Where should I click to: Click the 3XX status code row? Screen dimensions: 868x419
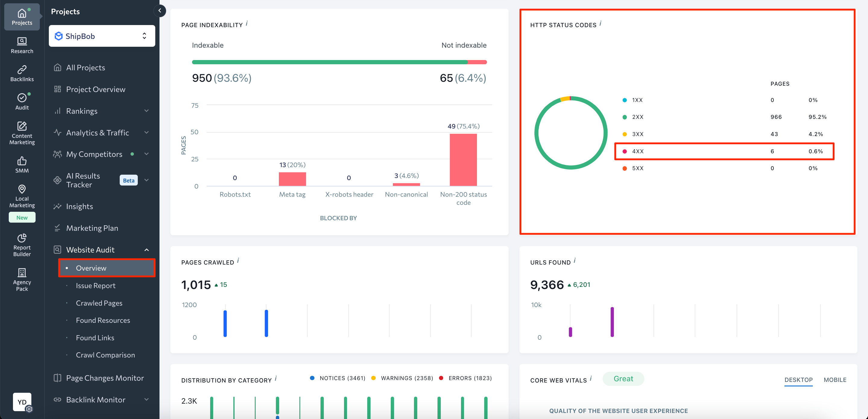[x=724, y=134]
